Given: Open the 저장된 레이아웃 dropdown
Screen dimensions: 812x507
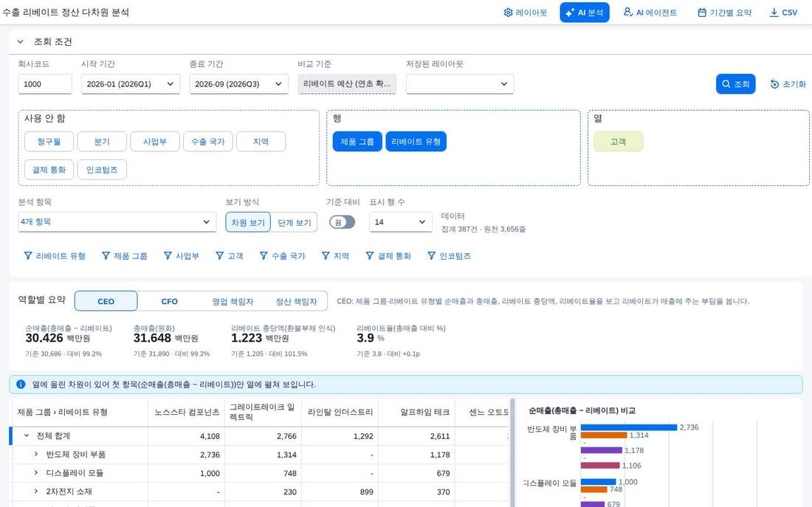Looking at the screenshot, I should click(x=460, y=84).
